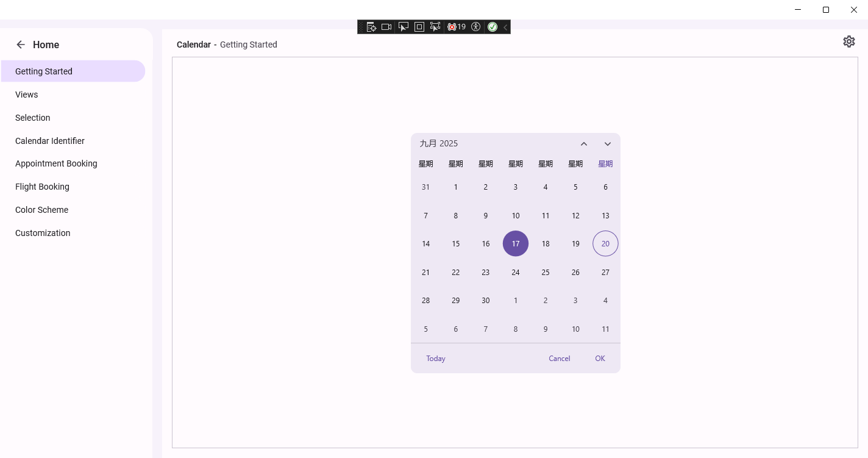Open the 九月 2025 month header
This screenshot has width=868, height=458.
point(439,143)
